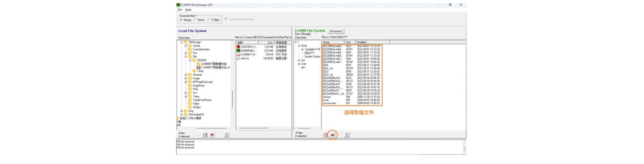The image size is (644, 164).
Task: Click the local panel delete trash icon
Action: coord(227,135)
